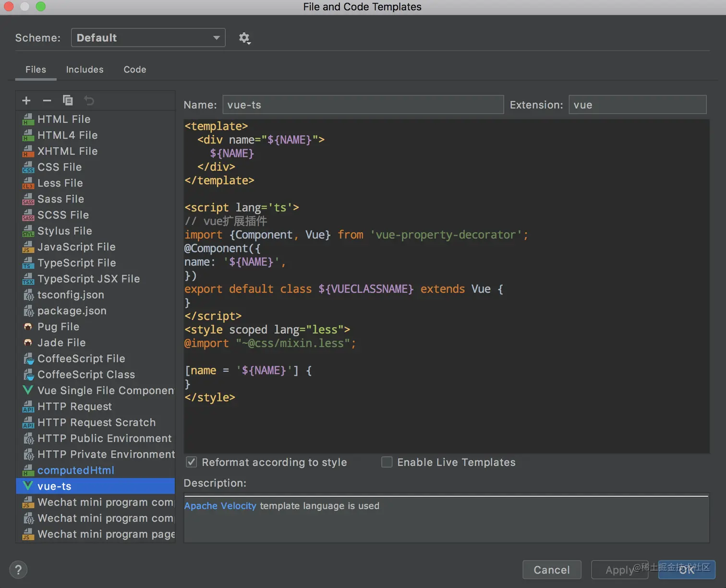Viewport: 726px width, 588px height.
Task: Select the Pug File template
Action: tap(58, 327)
